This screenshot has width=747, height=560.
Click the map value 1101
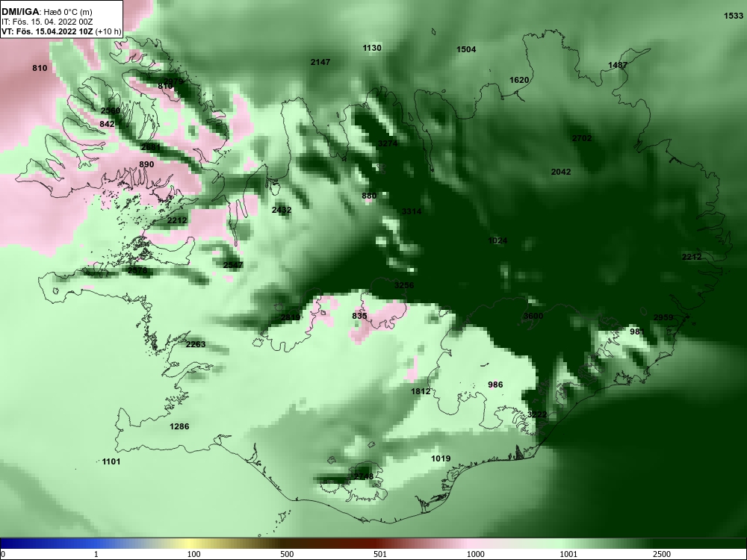click(111, 461)
